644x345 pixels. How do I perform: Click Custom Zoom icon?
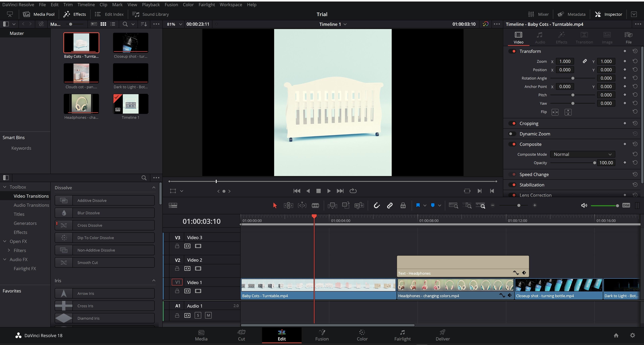point(480,206)
